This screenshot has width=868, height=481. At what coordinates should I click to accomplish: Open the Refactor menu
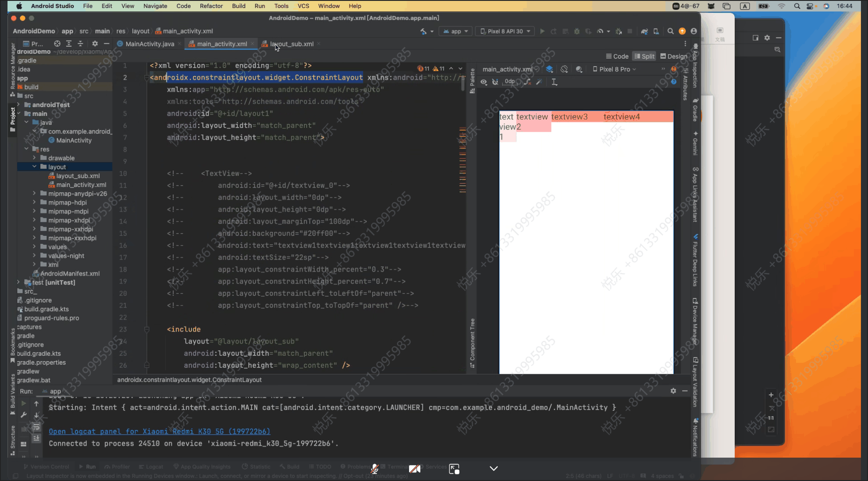(x=211, y=6)
